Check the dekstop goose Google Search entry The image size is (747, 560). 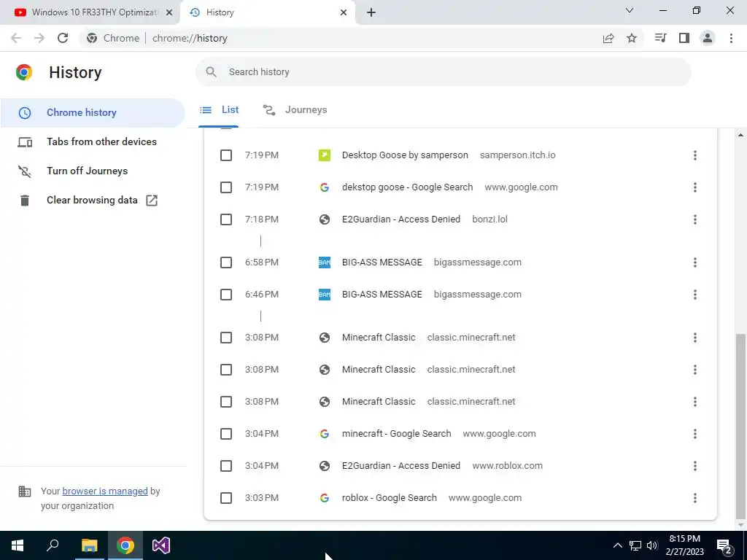pos(226,187)
